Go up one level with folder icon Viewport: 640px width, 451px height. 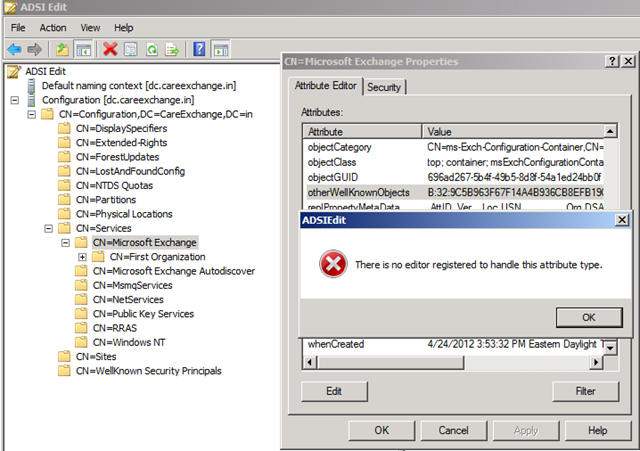[62, 50]
